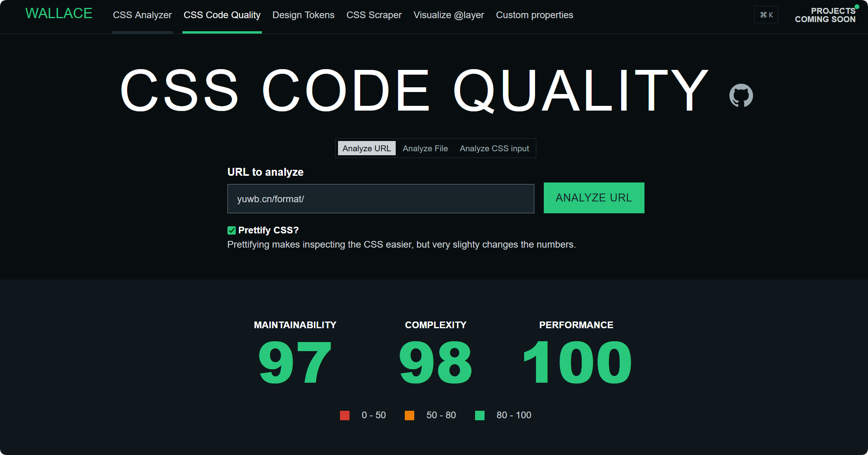Open the GitHub repository icon
868x455 pixels.
click(741, 95)
